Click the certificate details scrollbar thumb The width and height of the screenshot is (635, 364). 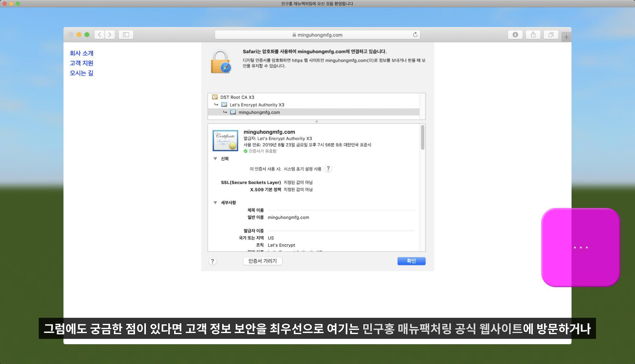tap(422, 137)
